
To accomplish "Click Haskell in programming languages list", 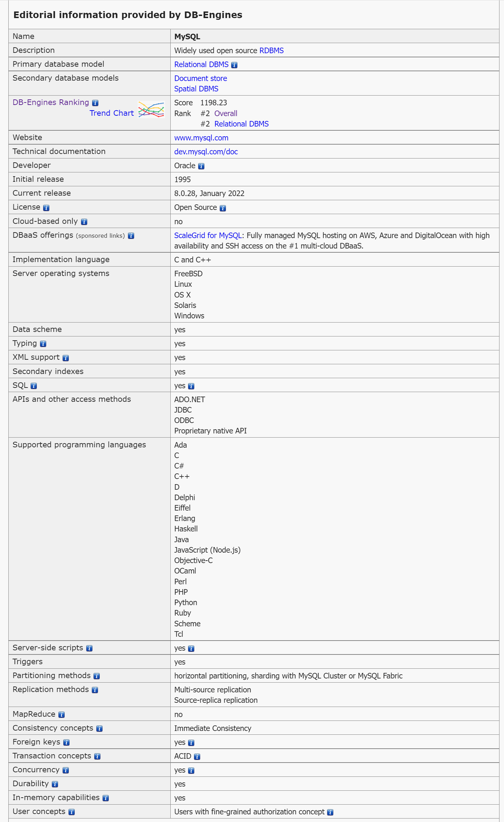I will point(186,529).
